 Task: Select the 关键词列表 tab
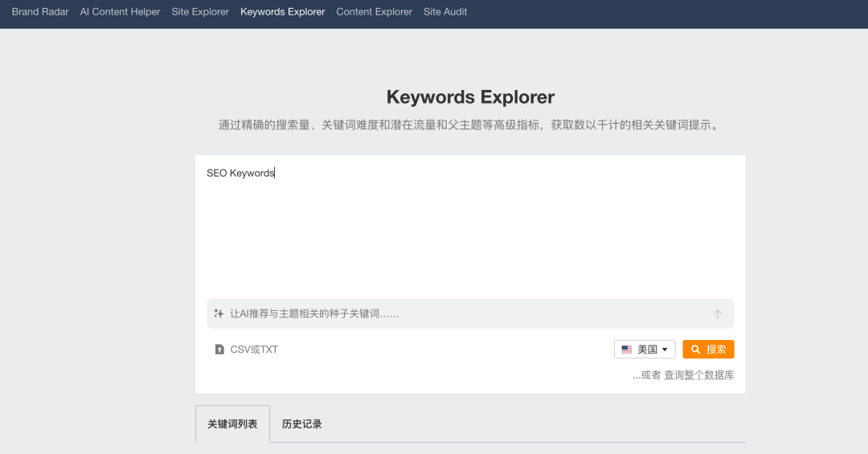point(232,424)
